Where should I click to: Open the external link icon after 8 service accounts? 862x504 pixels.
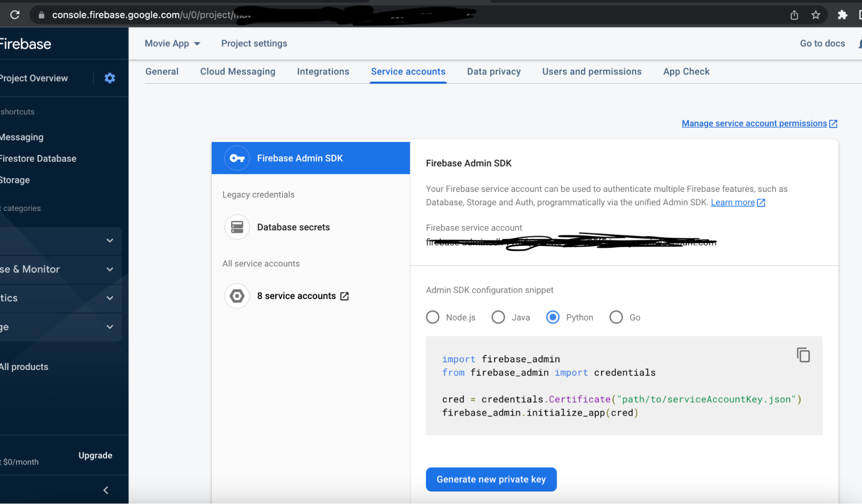345,296
